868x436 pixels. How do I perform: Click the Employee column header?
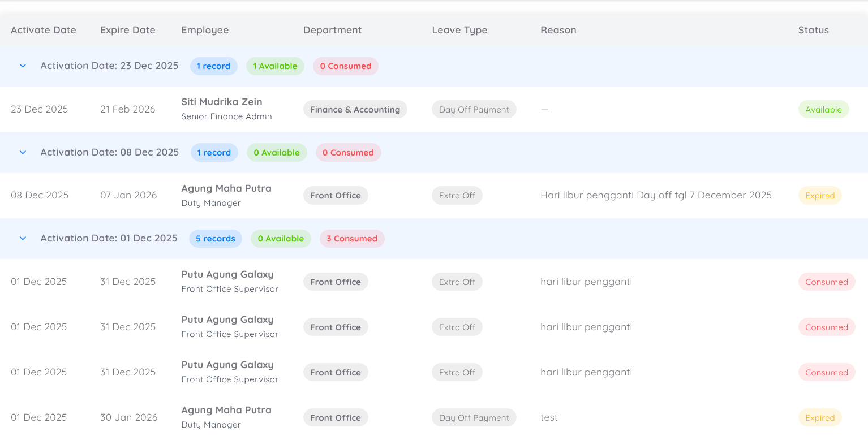(x=205, y=30)
